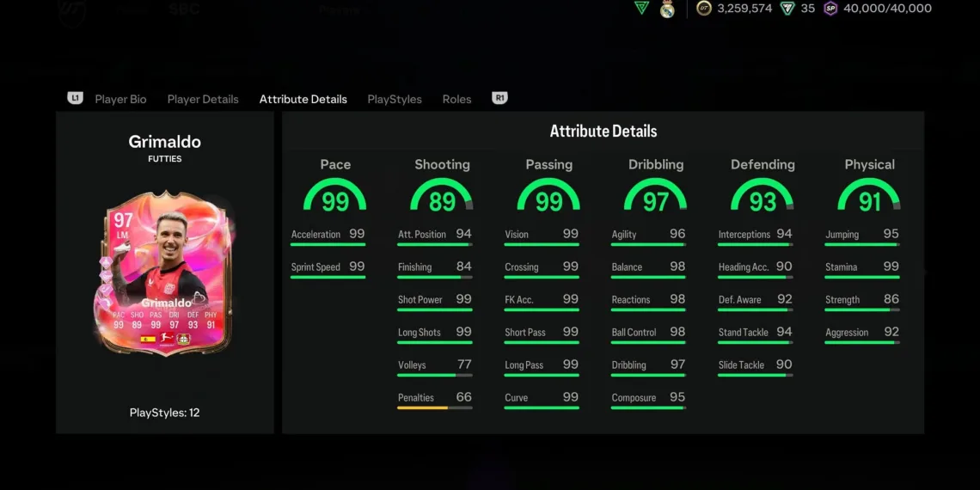980x490 pixels.
Task: Click the UT coins icon
Action: 704,9
